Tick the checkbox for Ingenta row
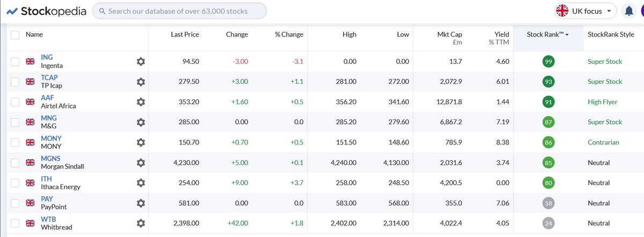Viewport: 644px width, 237px height. 15,62
